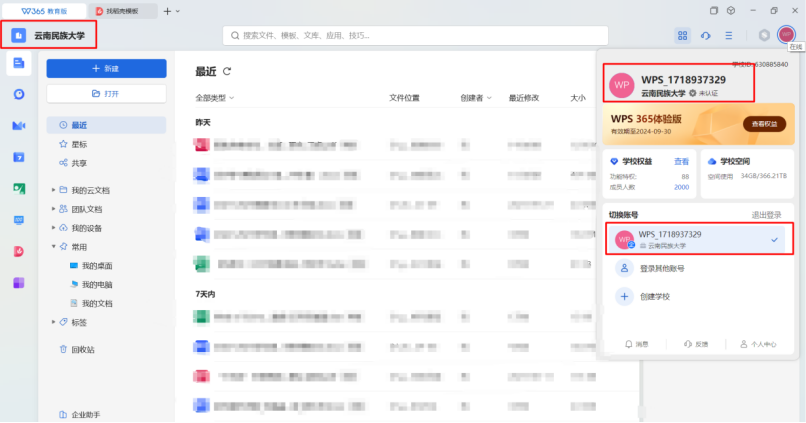Open the purple apps icon in left rail
Image resolution: width=806 pixels, height=423 pixels.
tap(19, 283)
